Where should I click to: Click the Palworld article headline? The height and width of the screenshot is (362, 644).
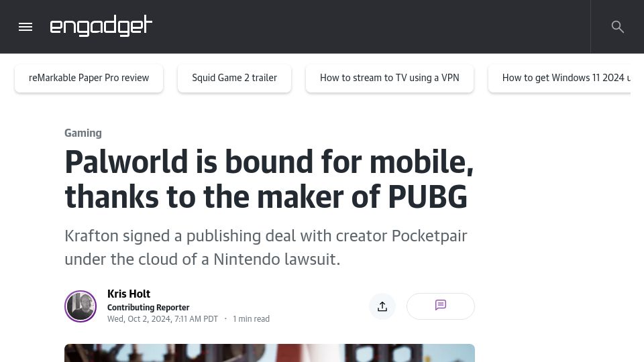coord(270,180)
